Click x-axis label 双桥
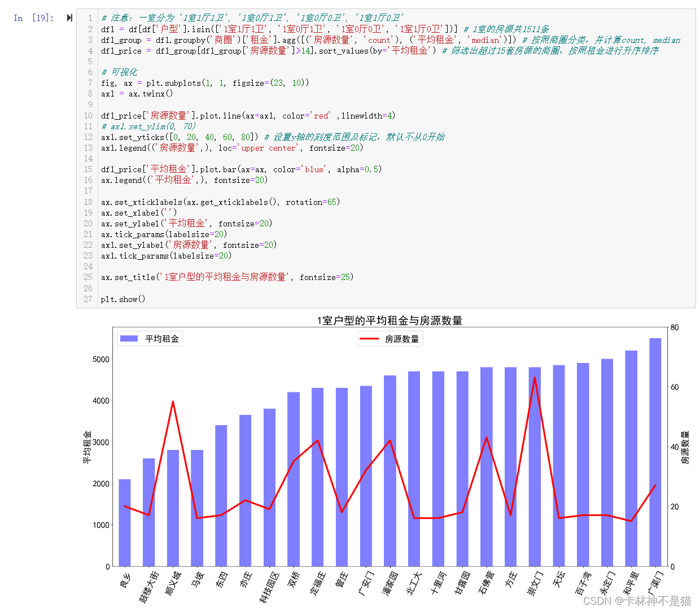This screenshot has height=612, width=700. pos(294,580)
